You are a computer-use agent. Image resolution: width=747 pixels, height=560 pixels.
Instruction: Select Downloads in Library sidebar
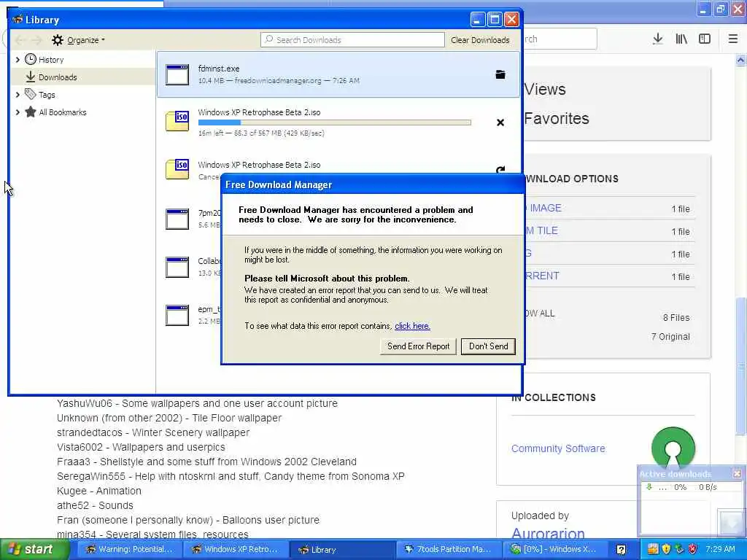click(x=57, y=77)
